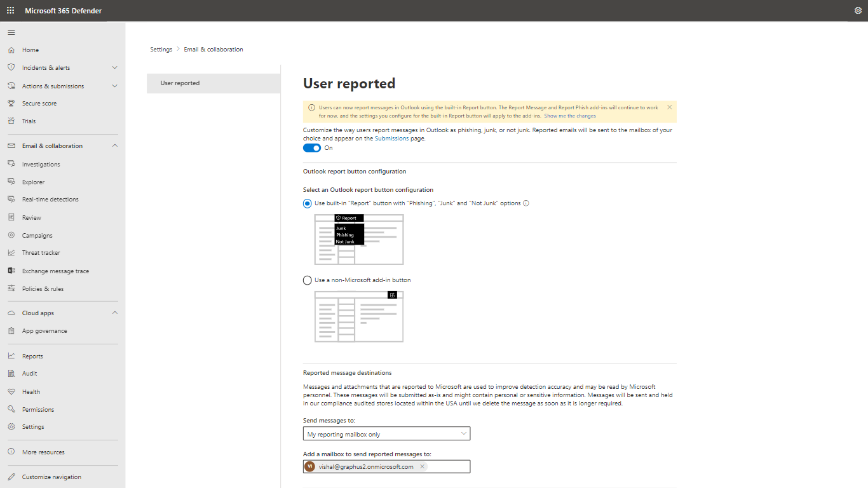Turn off the user reported toggle
The image size is (868, 488).
312,148
